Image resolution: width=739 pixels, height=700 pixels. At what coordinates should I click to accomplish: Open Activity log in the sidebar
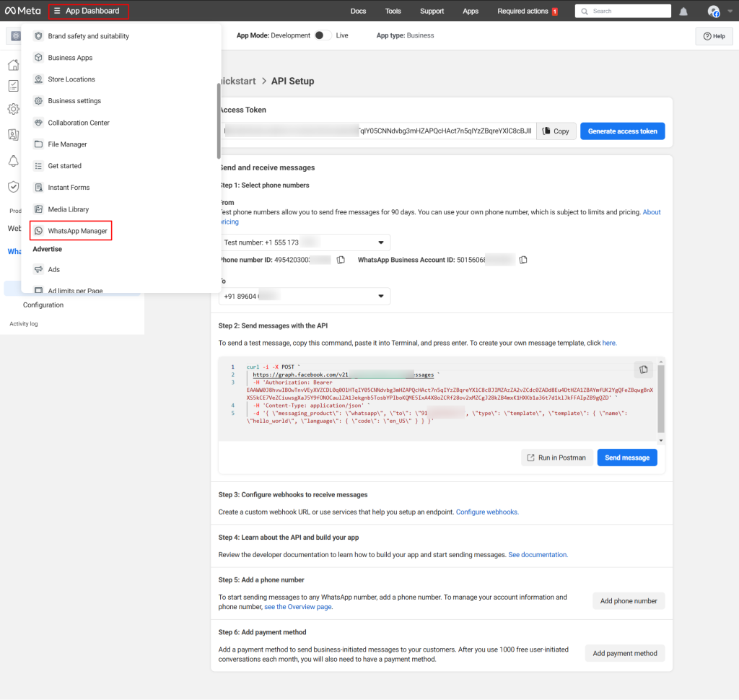(24, 324)
